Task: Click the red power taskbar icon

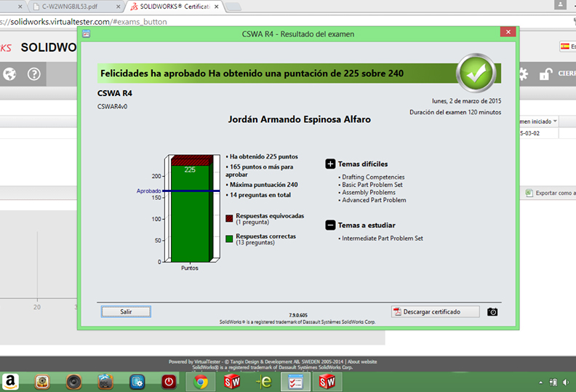Action: [x=168, y=381]
